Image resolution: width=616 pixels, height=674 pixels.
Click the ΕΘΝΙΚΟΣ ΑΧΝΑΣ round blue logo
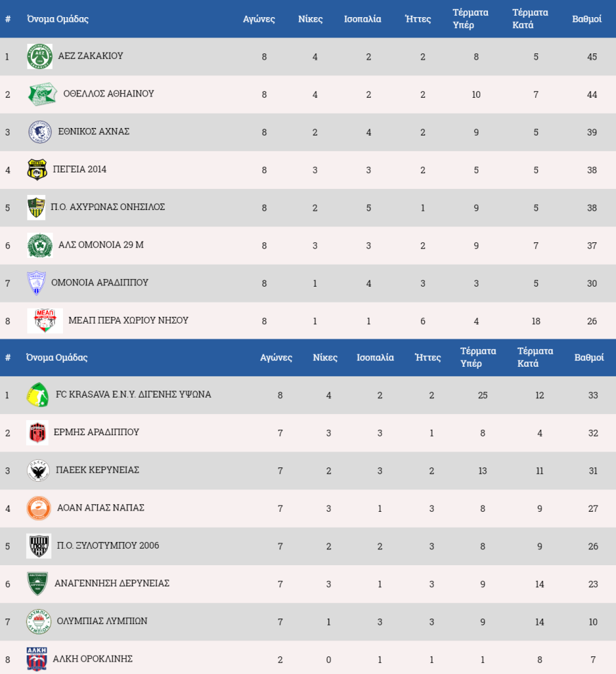[40, 132]
